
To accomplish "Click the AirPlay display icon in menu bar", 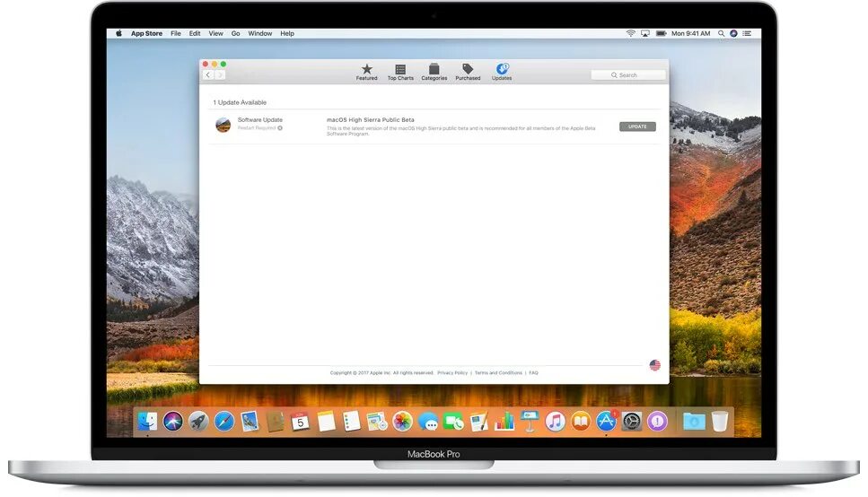I will (x=645, y=33).
